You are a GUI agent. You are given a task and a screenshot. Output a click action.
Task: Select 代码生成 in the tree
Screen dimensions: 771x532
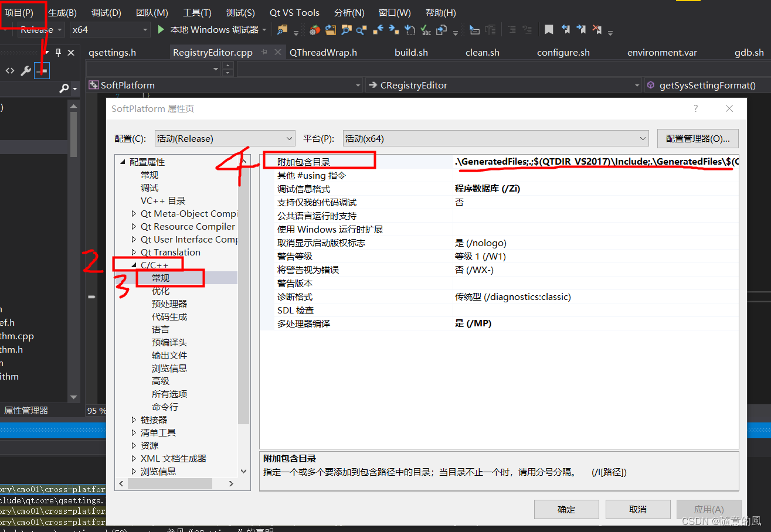pyautogui.click(x=169, y=317)
